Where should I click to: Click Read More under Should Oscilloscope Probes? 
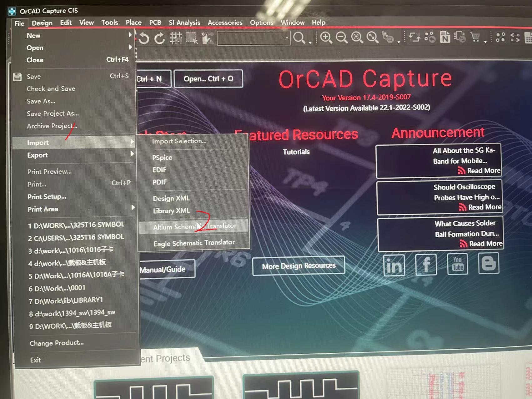483,207
